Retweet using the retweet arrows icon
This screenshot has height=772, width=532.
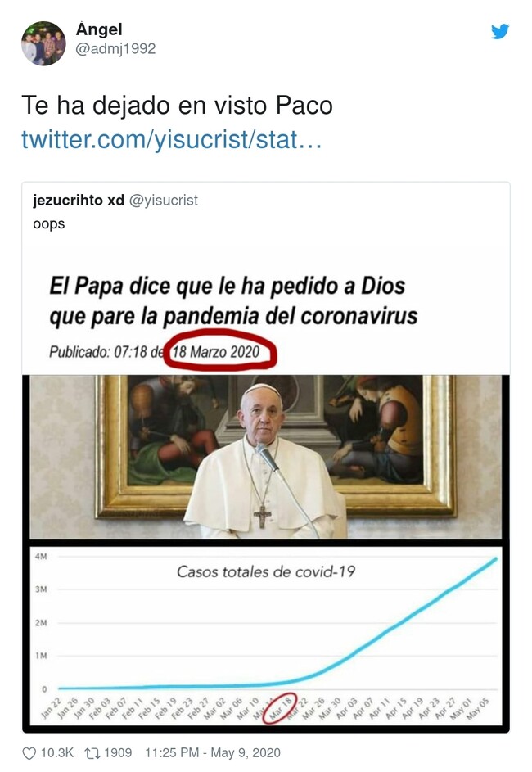pyautogui.click(x=92, y=753)
